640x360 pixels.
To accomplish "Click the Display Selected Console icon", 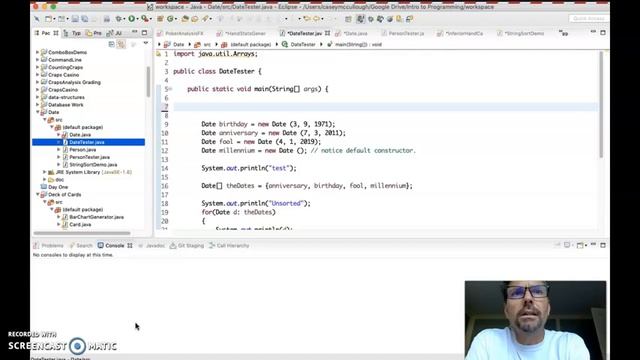I will 567,245.
